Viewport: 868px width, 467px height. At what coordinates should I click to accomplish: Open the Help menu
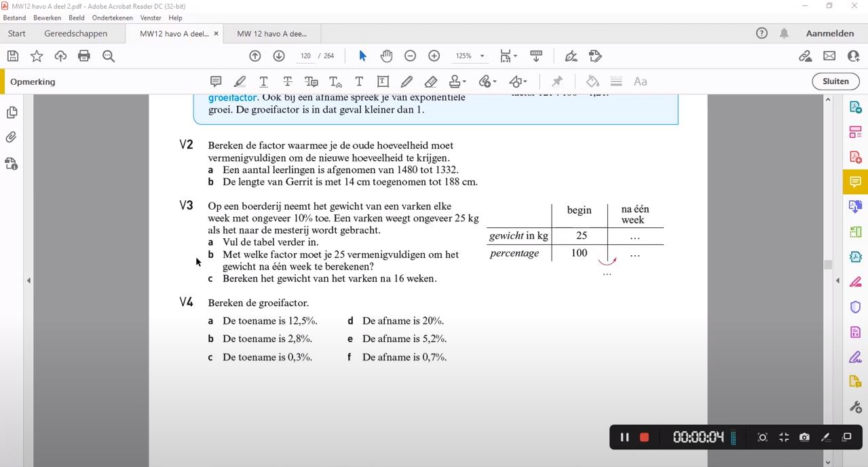pos(175,18)
